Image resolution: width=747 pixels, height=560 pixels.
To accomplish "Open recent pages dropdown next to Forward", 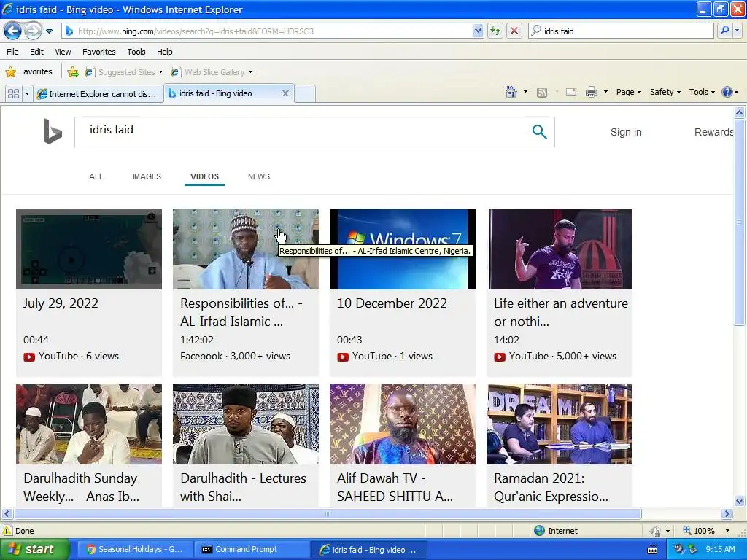I will pyautogui.click(x=49, y=31).
